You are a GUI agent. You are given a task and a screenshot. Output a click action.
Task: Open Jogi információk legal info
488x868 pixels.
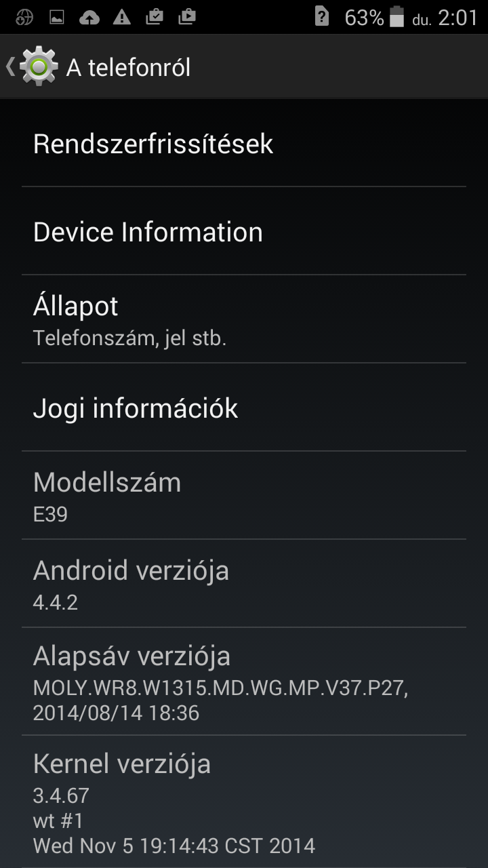[244, 408]
